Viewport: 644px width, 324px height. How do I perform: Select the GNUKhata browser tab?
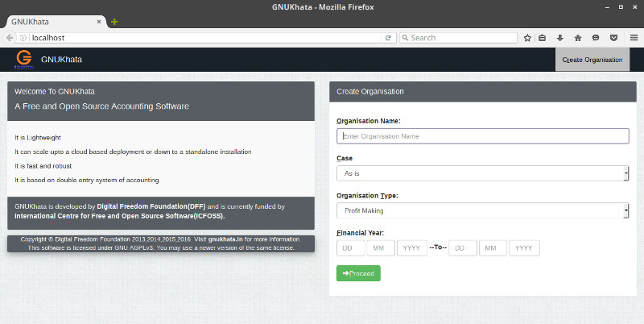[x=56, y=22]
